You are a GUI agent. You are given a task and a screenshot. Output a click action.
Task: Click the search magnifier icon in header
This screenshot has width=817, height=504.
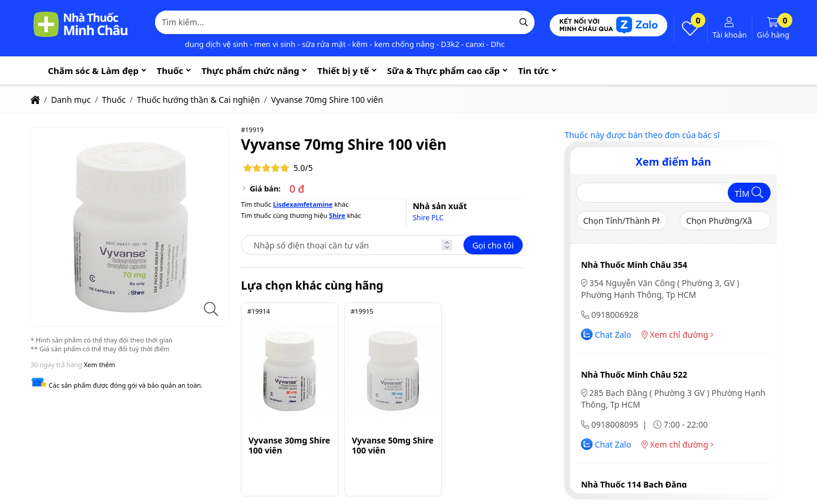(x=523, y=22)
